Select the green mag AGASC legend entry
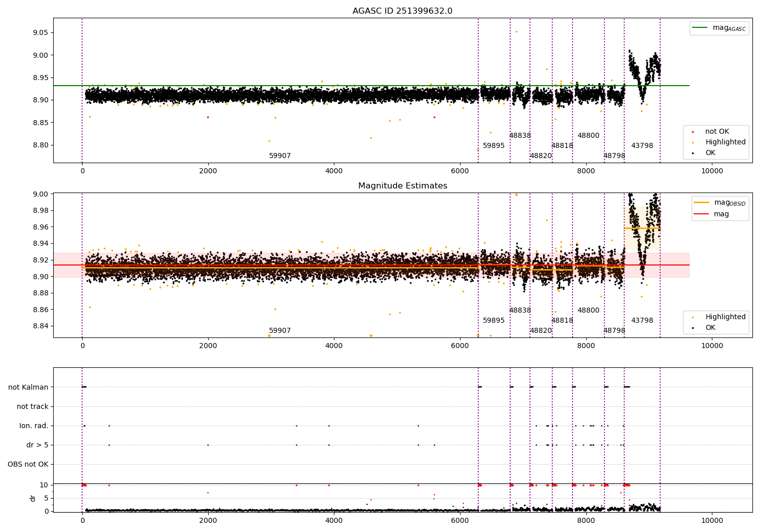 pyautogui.click(x=719, y=28)
